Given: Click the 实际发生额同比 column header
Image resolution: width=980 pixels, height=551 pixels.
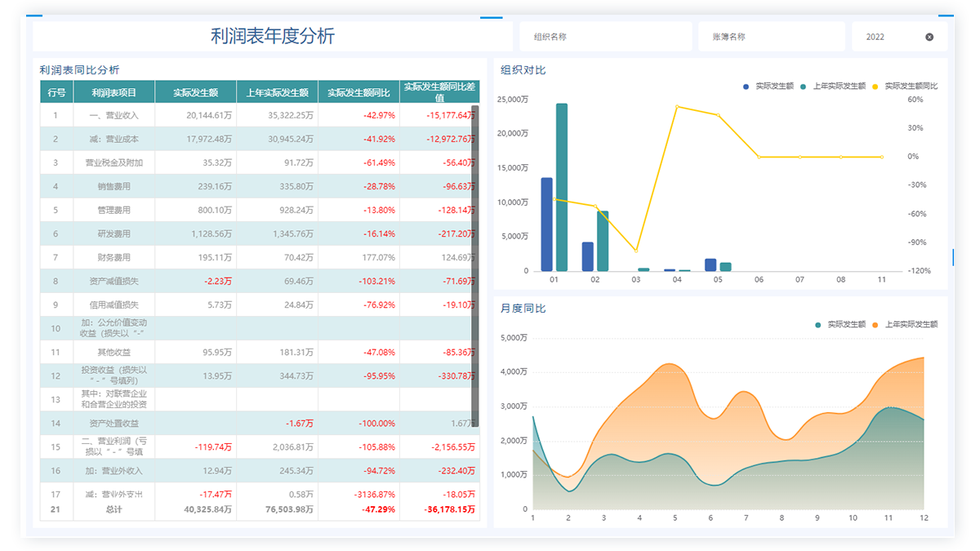Looking at the screenshot, I should (359, 92).
